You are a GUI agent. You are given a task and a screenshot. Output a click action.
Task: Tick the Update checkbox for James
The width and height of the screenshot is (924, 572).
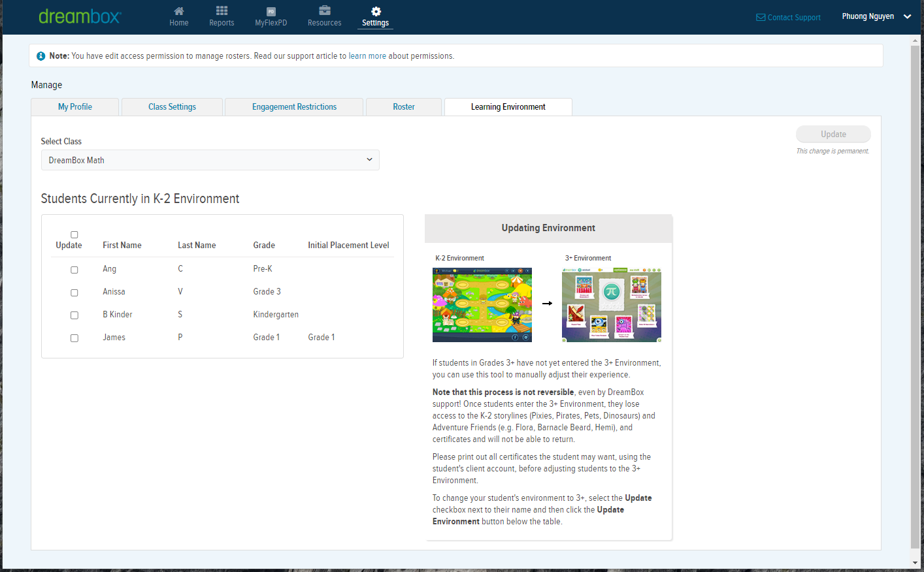point(74,338)
